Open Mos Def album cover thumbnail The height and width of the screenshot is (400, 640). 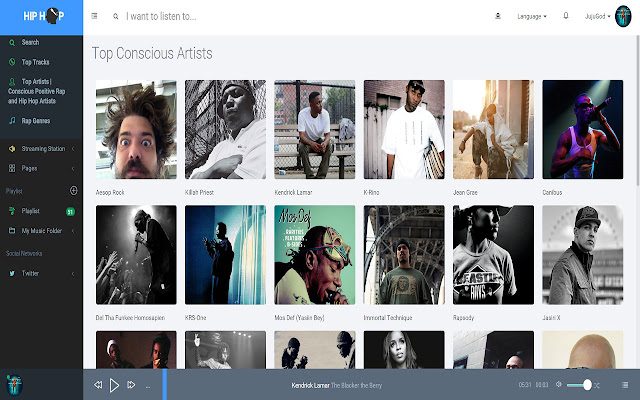click(315, 255)
